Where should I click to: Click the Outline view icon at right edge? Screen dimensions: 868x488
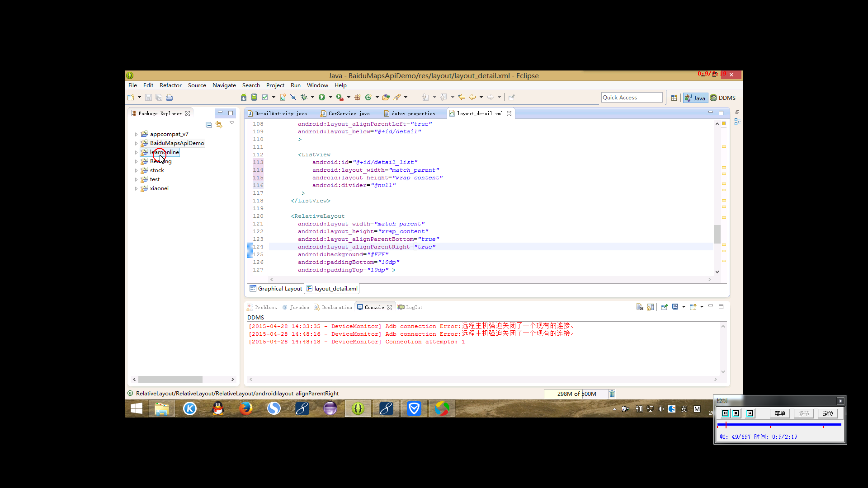[x=737, y=122]
